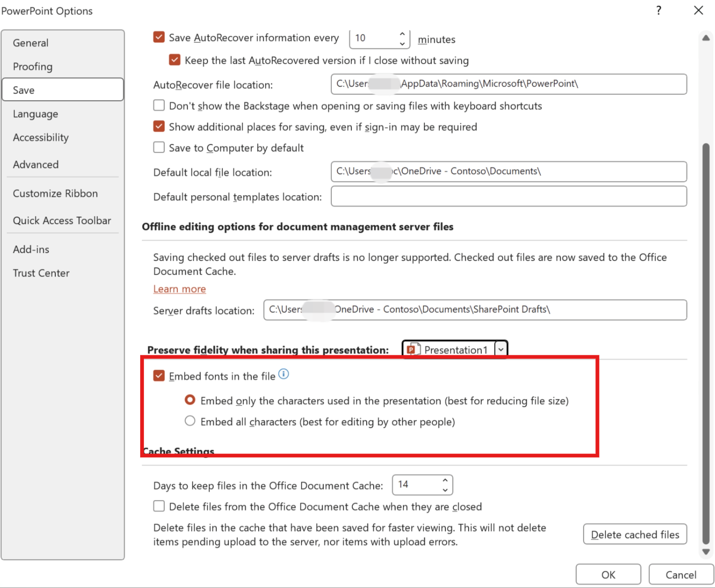This screenshot has width=715, height=588.
Task: Increase cache days with up arrow
Action: (445, 480)
